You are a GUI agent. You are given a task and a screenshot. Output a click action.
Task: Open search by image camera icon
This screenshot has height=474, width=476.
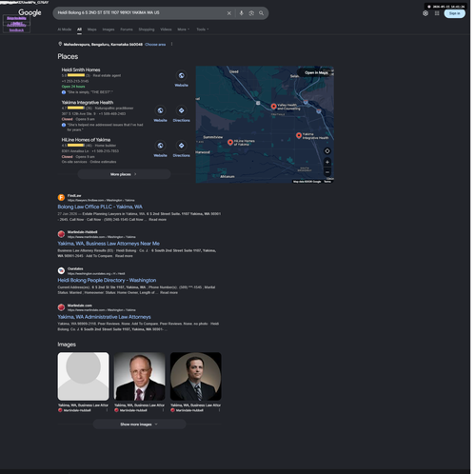[x=251, y=13]
